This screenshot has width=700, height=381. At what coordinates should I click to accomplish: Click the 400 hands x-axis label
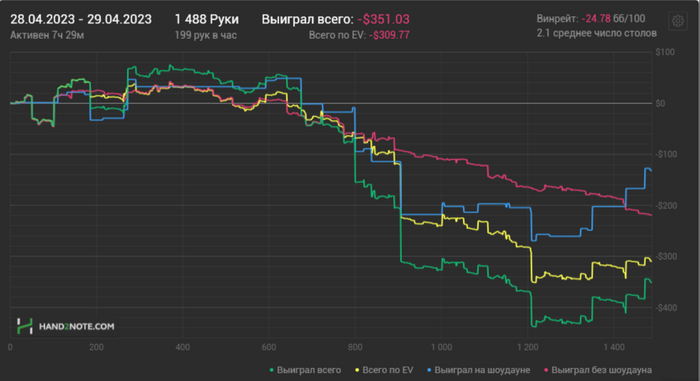[x=183, y=347]
